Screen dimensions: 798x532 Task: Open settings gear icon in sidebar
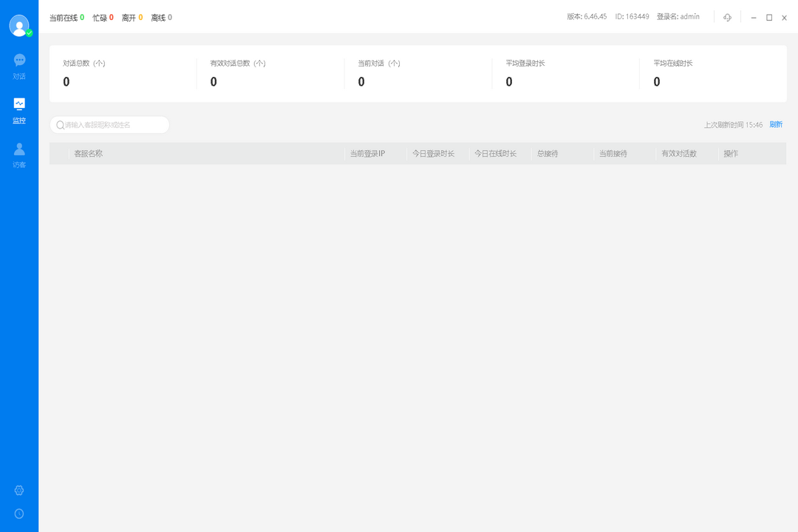(x=19, y=491)
